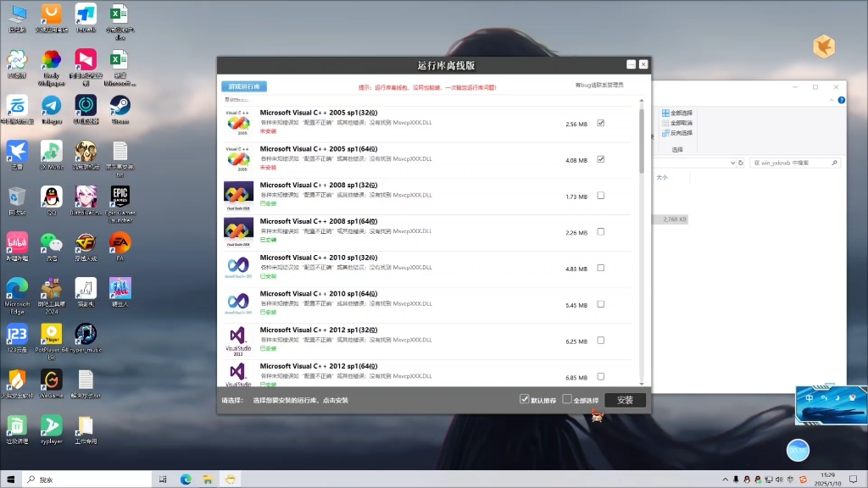Select the 游戏运行库 tab
Image resolution: width=868 pixels, height=488 pixels.
244,86
